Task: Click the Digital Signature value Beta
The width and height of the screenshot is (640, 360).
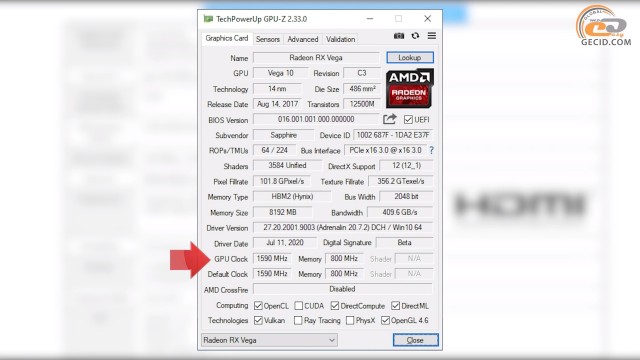Action: [404, 242]
